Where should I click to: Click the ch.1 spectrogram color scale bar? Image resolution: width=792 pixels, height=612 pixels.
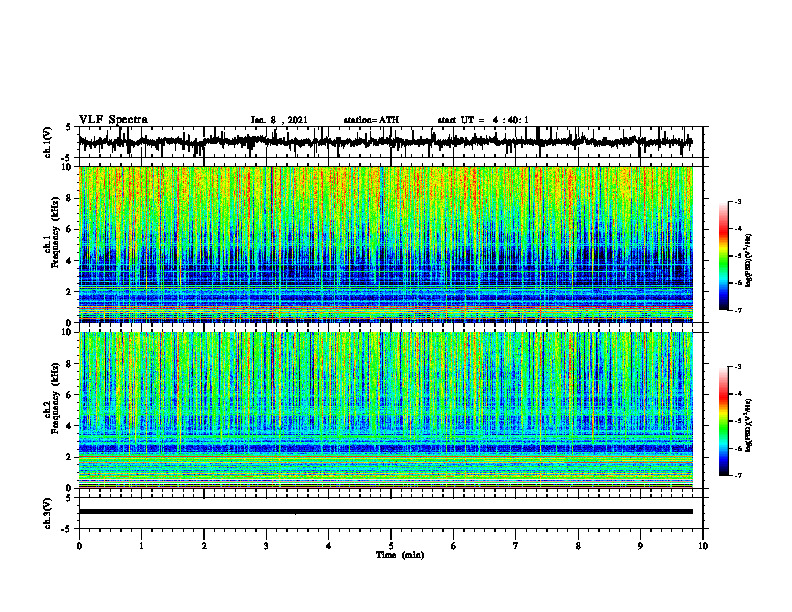click(x=723, y=256)
